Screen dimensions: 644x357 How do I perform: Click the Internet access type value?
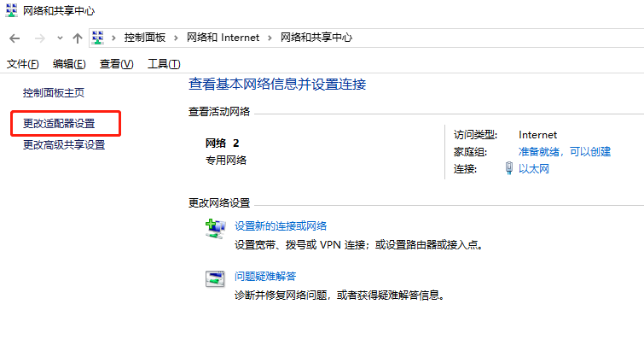537,135
